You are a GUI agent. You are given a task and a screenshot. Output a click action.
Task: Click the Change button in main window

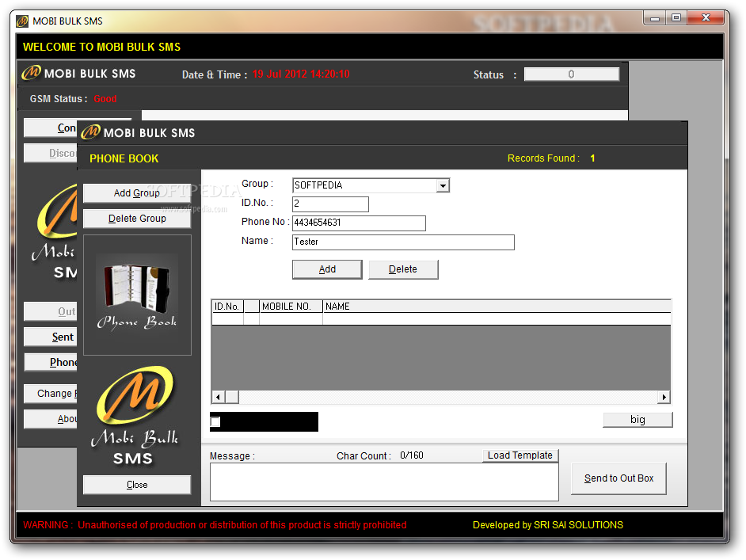tap(51, 394)
